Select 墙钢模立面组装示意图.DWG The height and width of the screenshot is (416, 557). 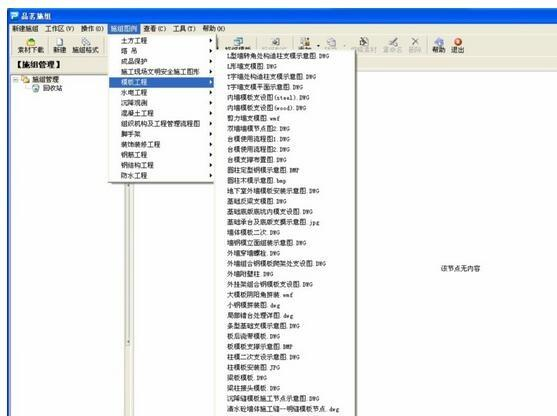(x=267, y=243)
